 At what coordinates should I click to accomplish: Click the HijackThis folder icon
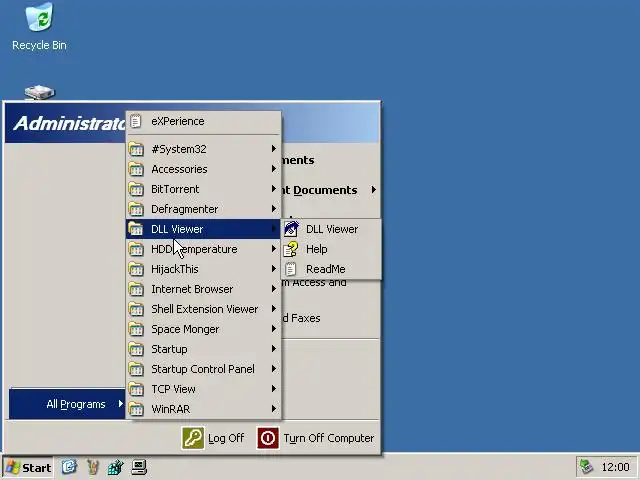click(136, 269)
